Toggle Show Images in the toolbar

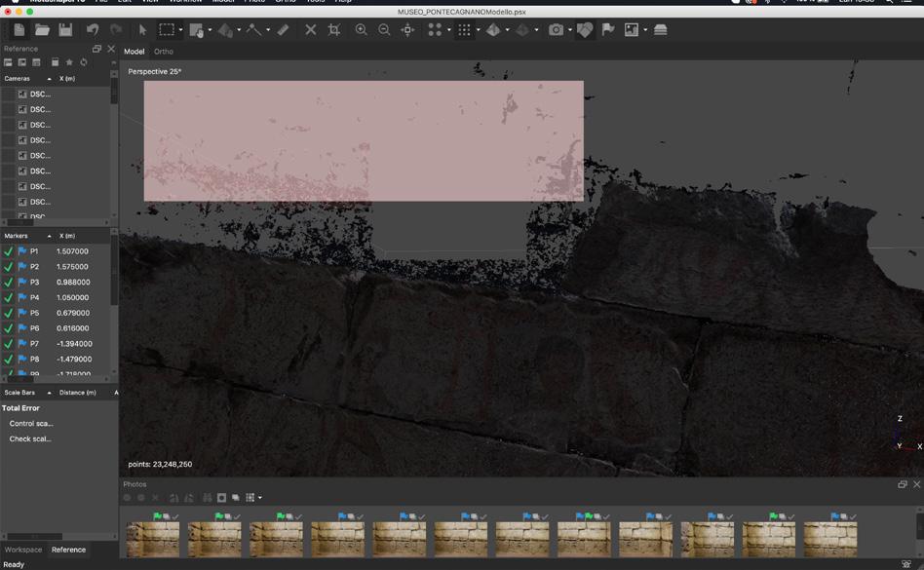pos(632,30)
